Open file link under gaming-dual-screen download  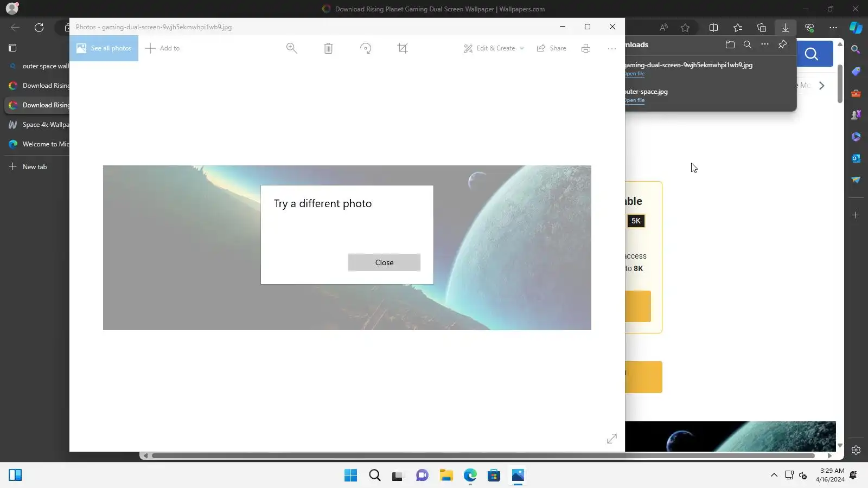[x=635, y=74]
